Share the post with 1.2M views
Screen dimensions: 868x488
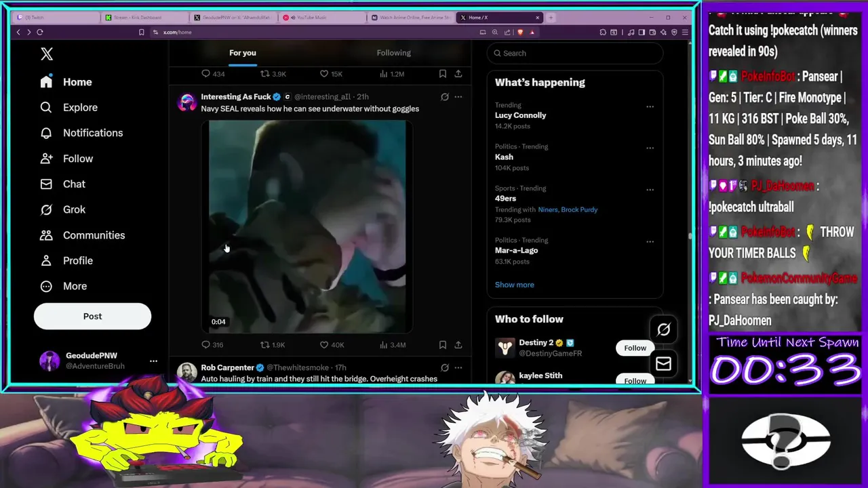(458, 73)
